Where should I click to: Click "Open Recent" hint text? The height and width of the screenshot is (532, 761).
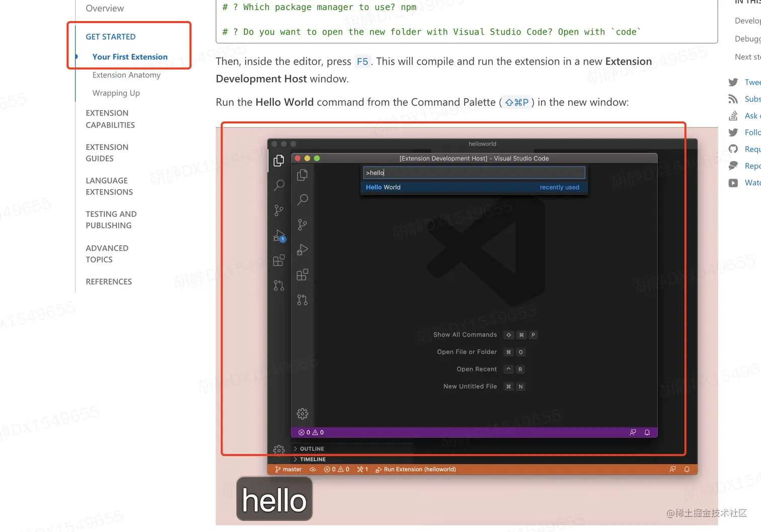(x=477, y=369)
